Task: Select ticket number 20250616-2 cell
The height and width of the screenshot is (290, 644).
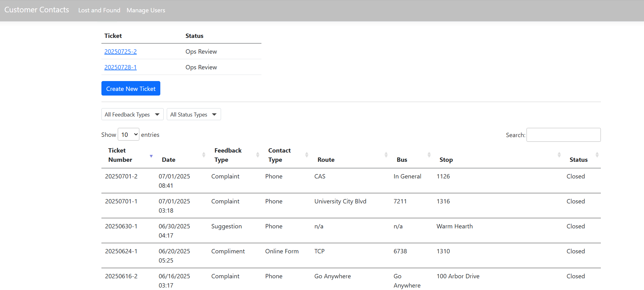Action: point(121,276)
